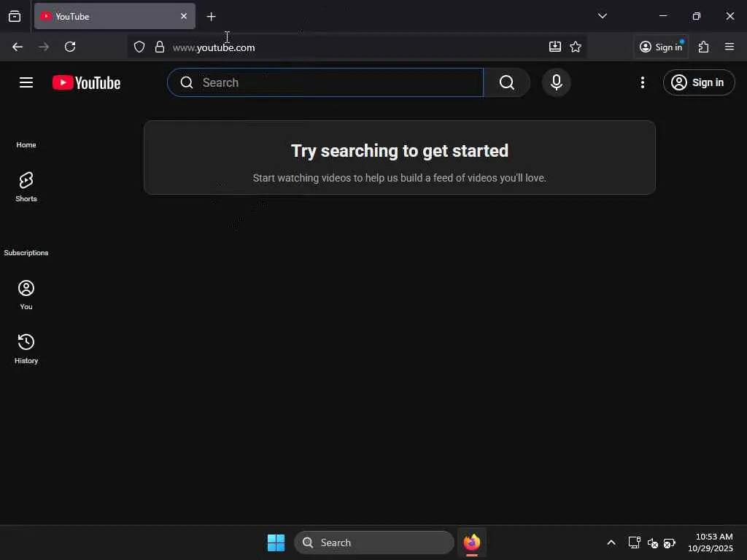This screenshot has height=560, width=747.
Task: View site security lock info
Action: (160, 47)
